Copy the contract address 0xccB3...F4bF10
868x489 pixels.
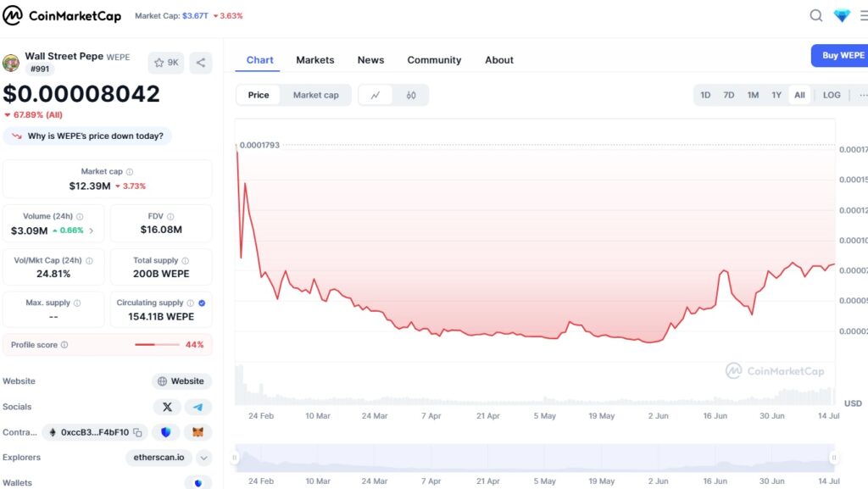pos(137,432)
